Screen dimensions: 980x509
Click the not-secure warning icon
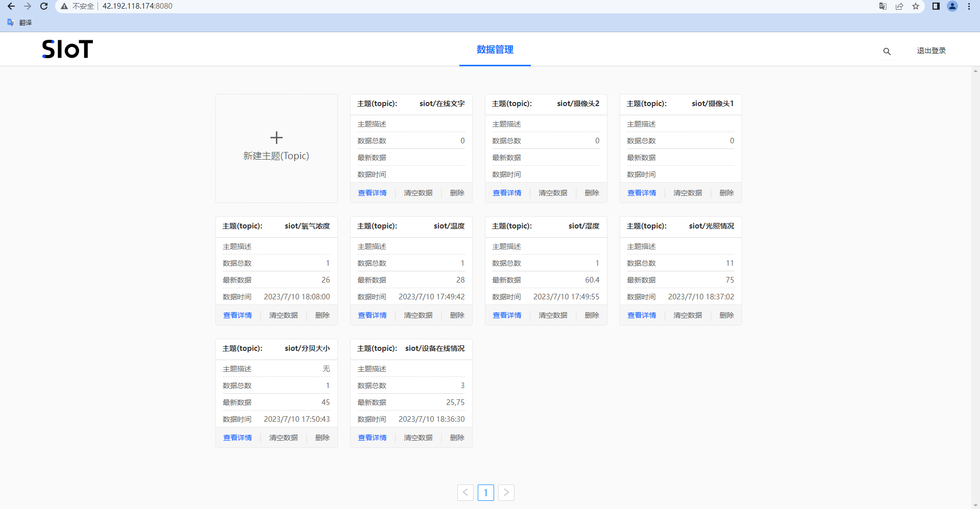pyautogui.click(x=64, y=6)
